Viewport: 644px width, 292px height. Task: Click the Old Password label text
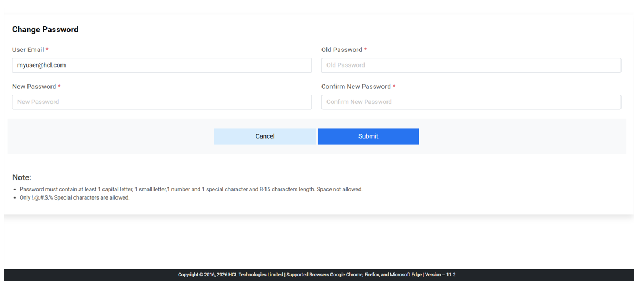[342, 50]
